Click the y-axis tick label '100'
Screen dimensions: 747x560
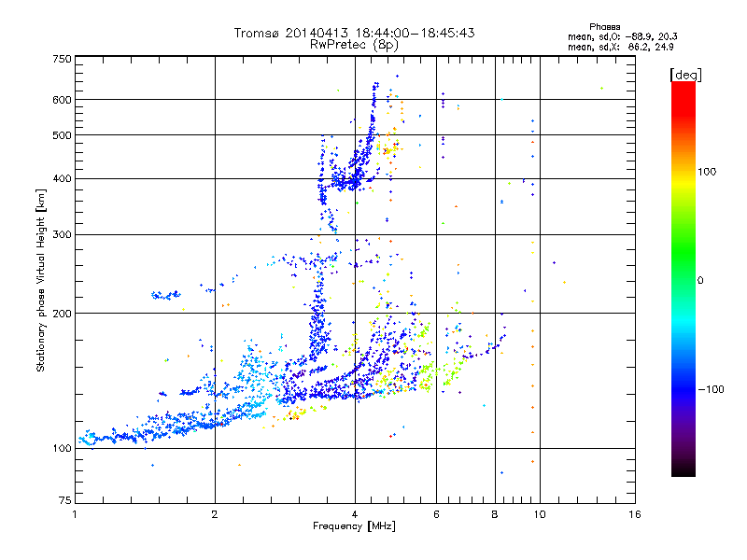[62, 449]
